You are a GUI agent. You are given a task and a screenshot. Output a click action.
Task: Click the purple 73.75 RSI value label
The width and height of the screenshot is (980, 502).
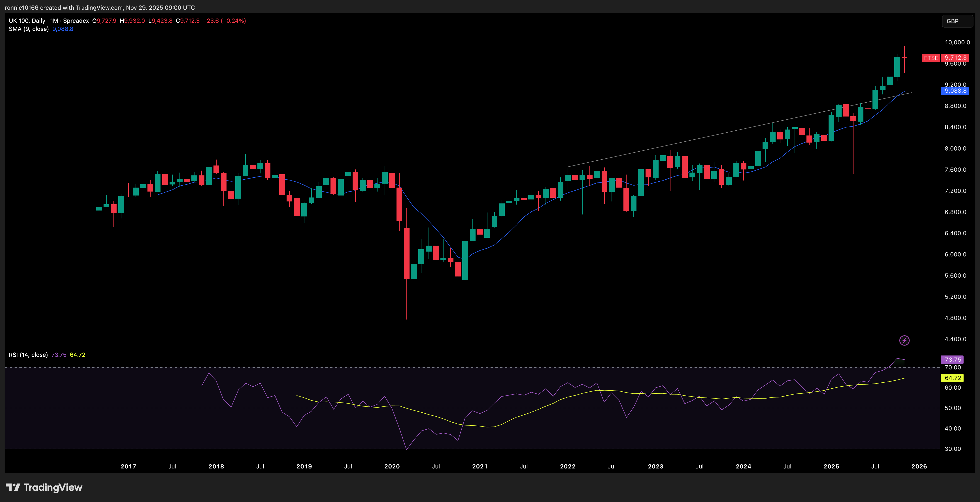click(953, 360)
